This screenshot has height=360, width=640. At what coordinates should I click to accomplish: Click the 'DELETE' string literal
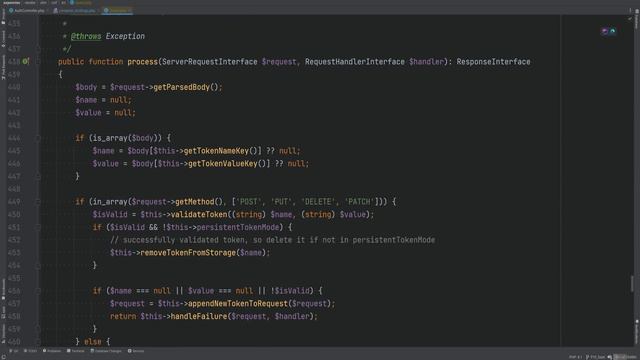tap(318, 202)
